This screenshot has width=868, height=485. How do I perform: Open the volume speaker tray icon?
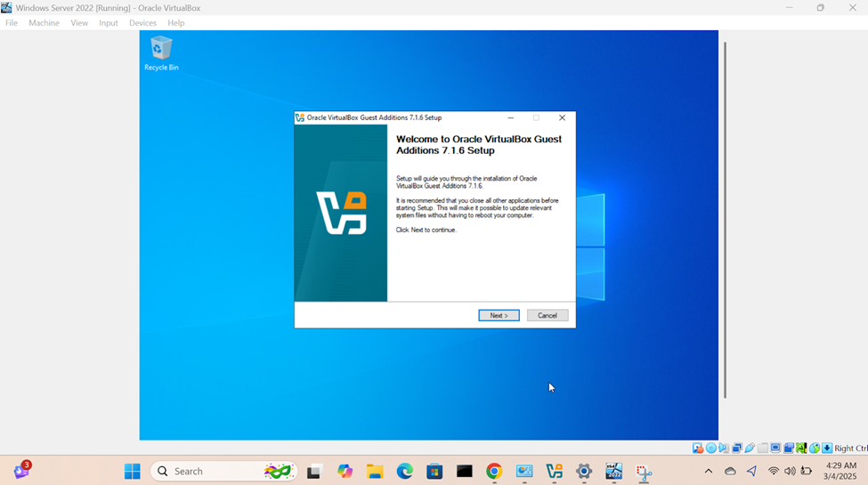790,471
